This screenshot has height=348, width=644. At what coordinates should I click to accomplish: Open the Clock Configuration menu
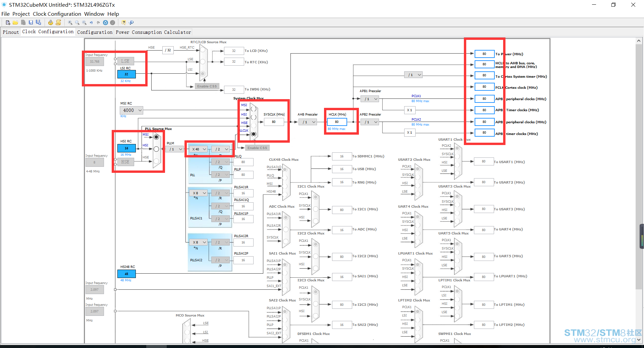tap(57, 14)
